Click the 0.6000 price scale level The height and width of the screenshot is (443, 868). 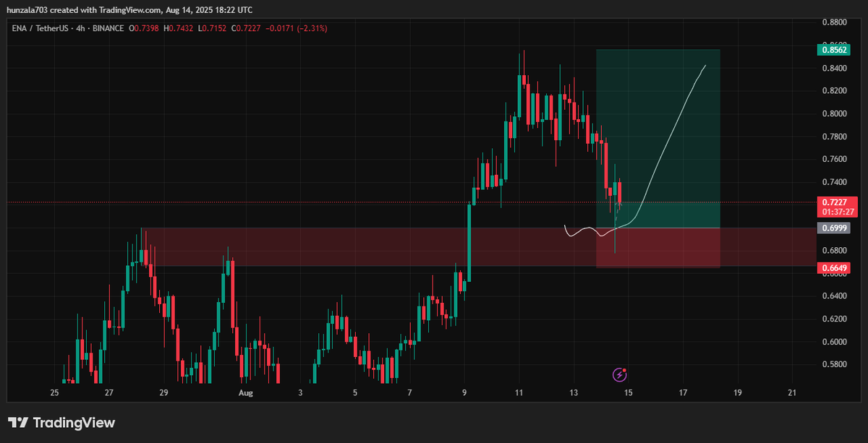(x=834, y=341)
